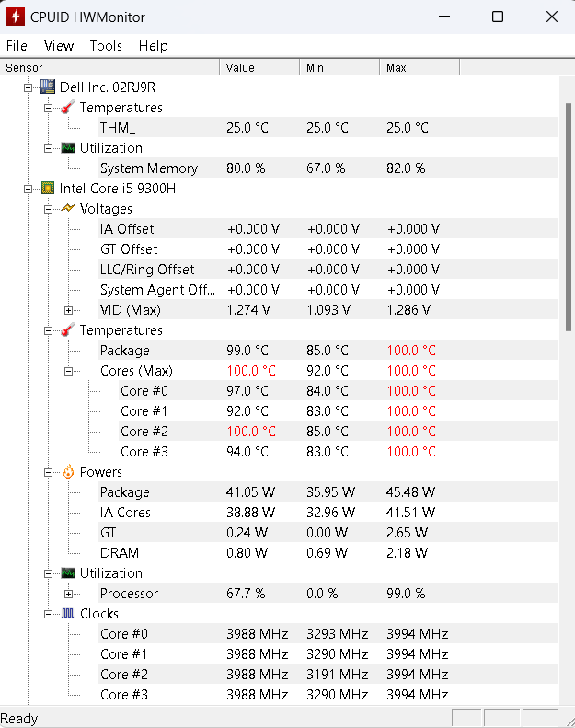Click the Dell Inc. motherboard icon
Viewport: 575px width, 728px height.
coord(48,87)
